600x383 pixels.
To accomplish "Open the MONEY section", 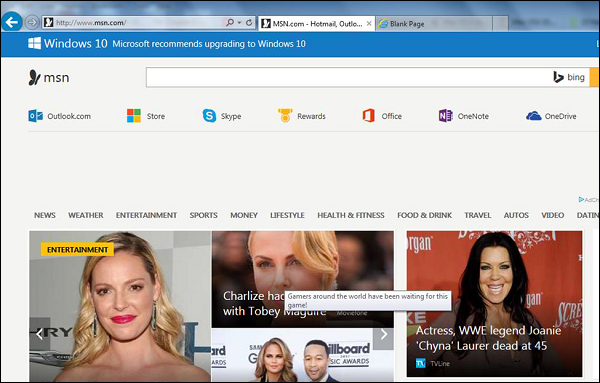I will tap(244, 215).
